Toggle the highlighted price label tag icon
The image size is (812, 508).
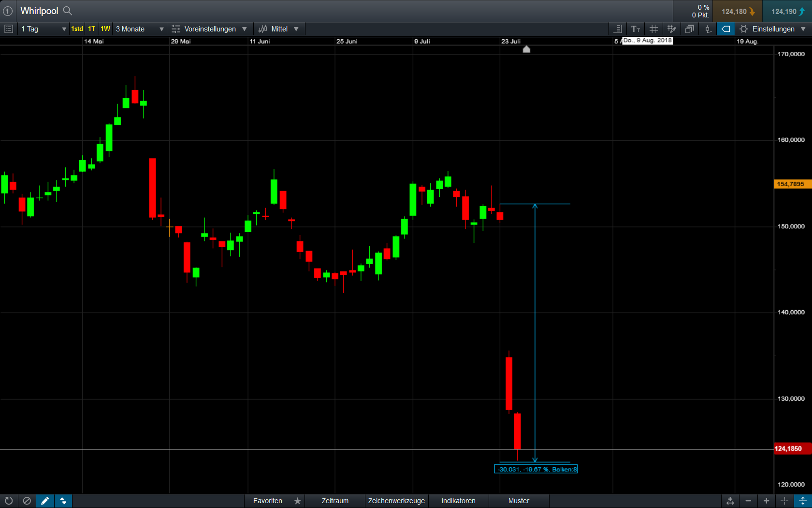pos(725,29)
